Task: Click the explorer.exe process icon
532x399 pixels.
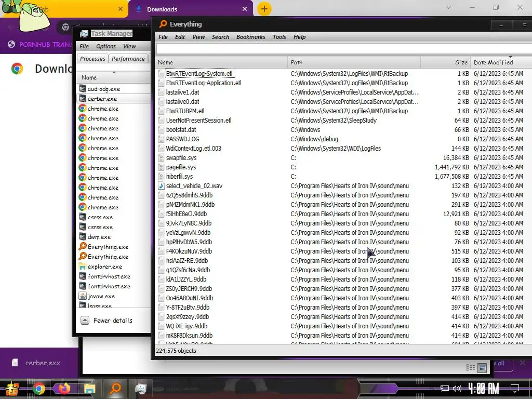Action: (x=83, y=267)
